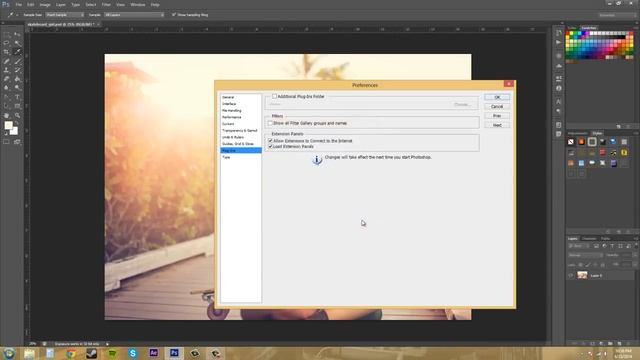Click OK in the Preferences dialog
This screenshot has width=640, height=360.
[x=497, y=97]
